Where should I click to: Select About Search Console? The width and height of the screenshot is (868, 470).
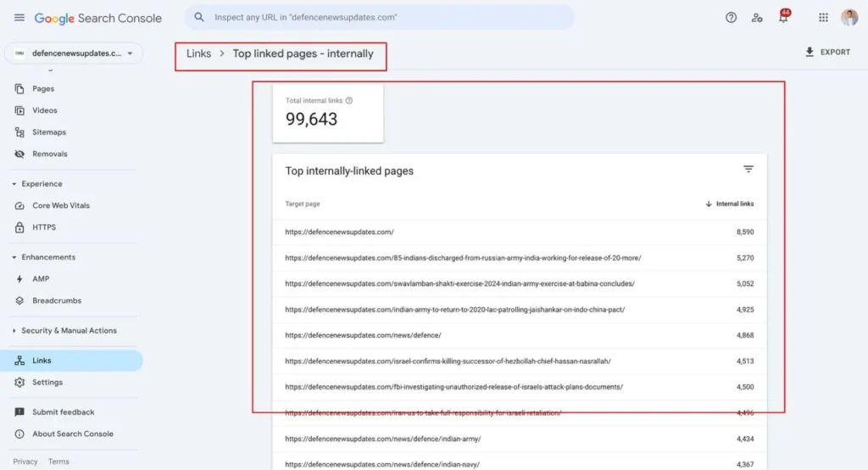[73, 434]
